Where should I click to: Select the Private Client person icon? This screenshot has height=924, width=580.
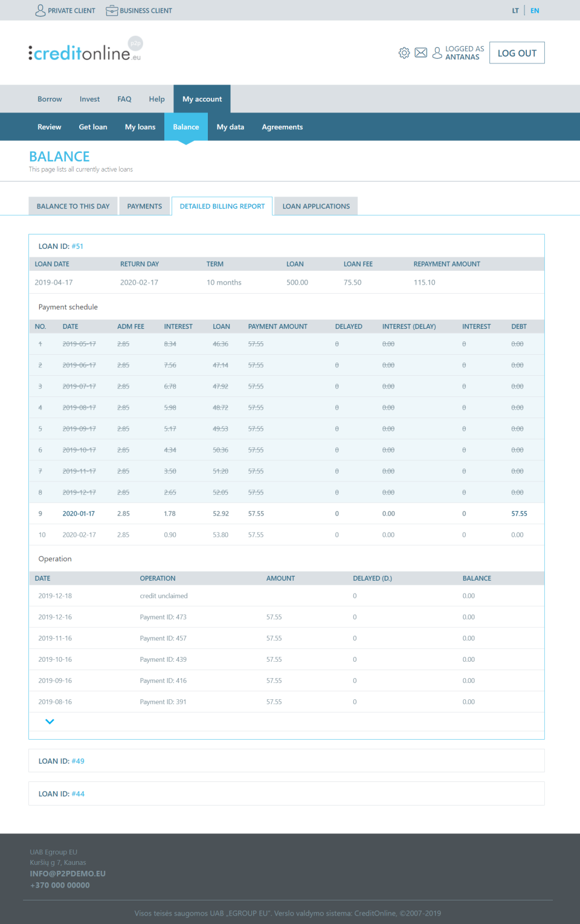40,10
